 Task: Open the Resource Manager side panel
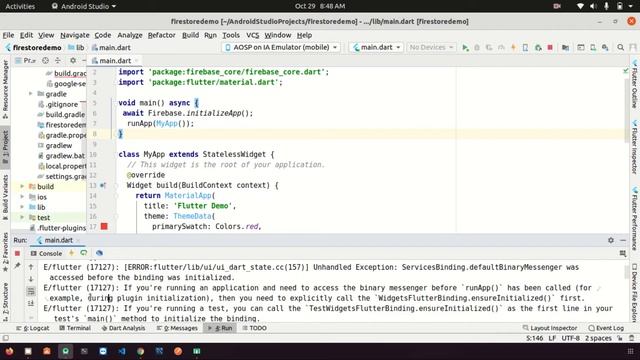point(5,89)
